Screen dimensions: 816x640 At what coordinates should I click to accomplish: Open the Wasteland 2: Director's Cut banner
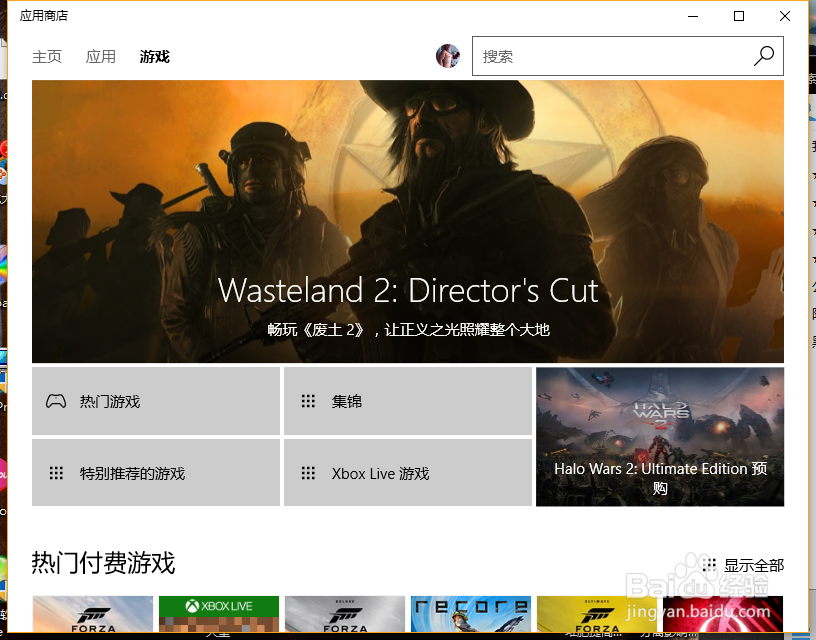[x=407, y=221]
